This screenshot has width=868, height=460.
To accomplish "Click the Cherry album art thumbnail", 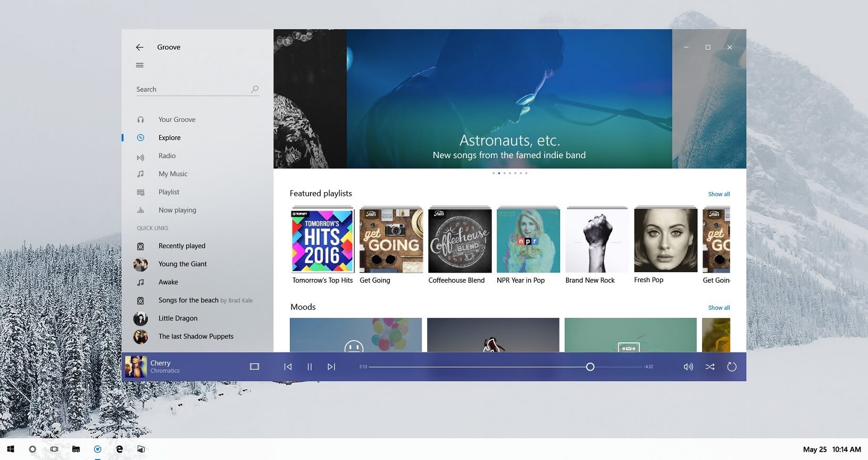I will pos(136,367).
